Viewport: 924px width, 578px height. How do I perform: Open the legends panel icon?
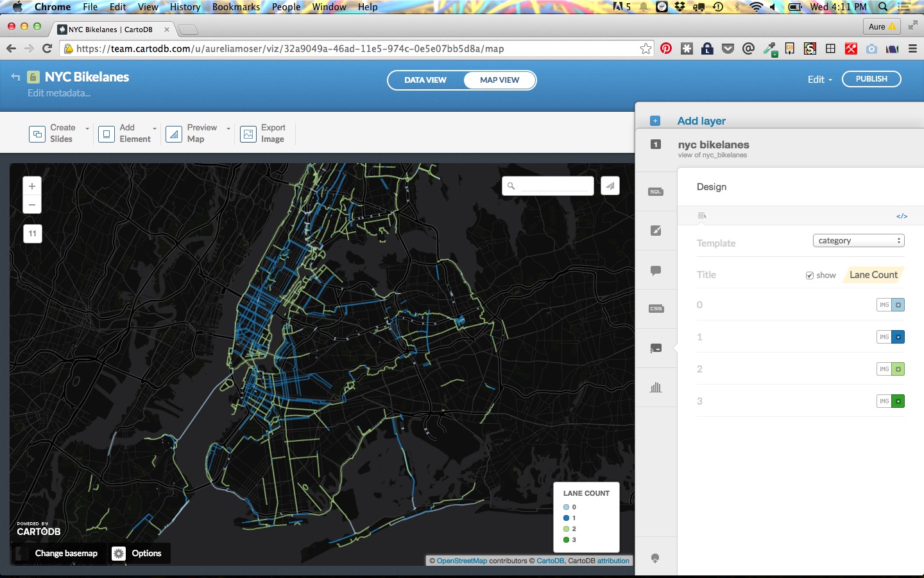point(656,348)
